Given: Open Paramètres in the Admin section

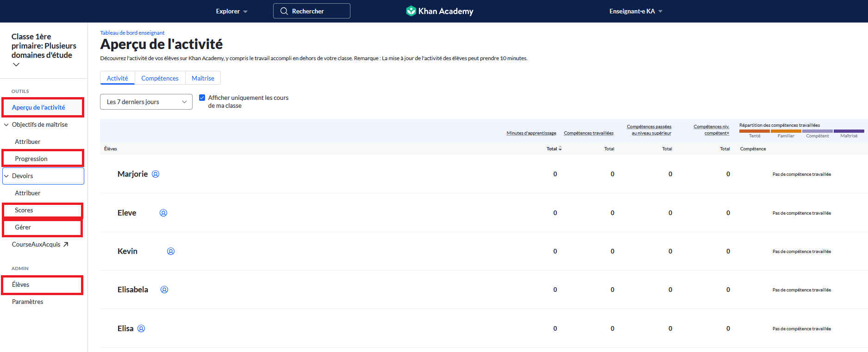Looking at the screenshot, I should pos(28,302).
